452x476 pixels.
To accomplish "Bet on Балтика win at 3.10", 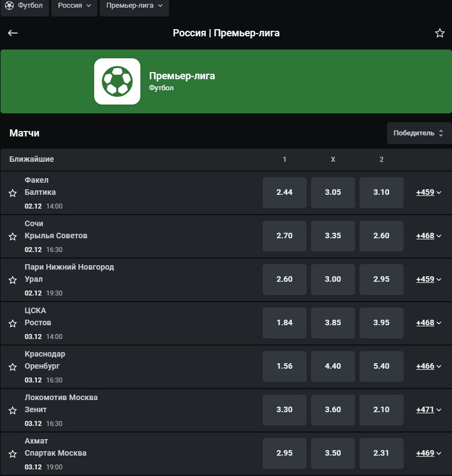I will pos(381,193).
